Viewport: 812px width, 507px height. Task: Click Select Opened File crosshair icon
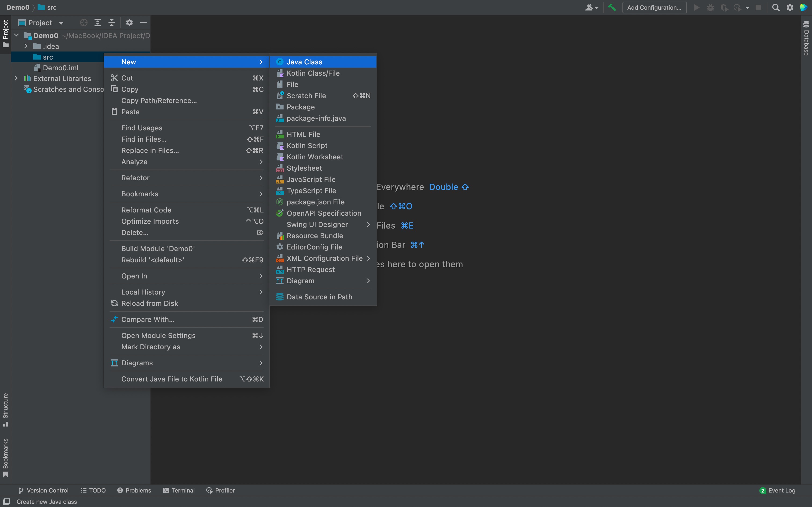pyautogui.click(x=84, y=23)
